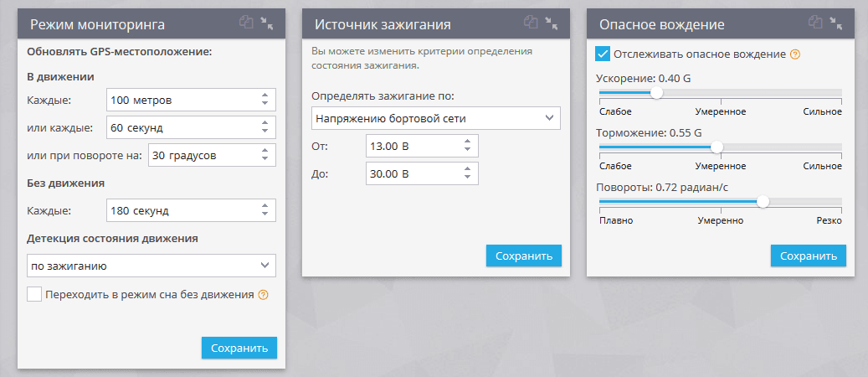This screenshot has height=377, width=868.
Task: Decrease the 60 секунд interval
Action: point(265,132)
